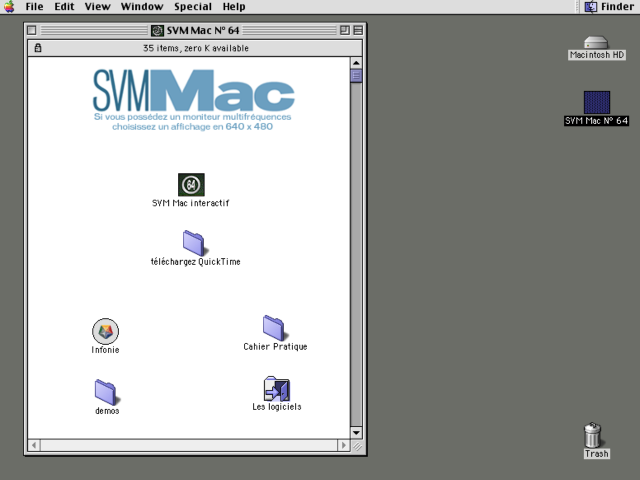Open the Window menu
This screenshot has width=640, height=480.
(142, 7)
